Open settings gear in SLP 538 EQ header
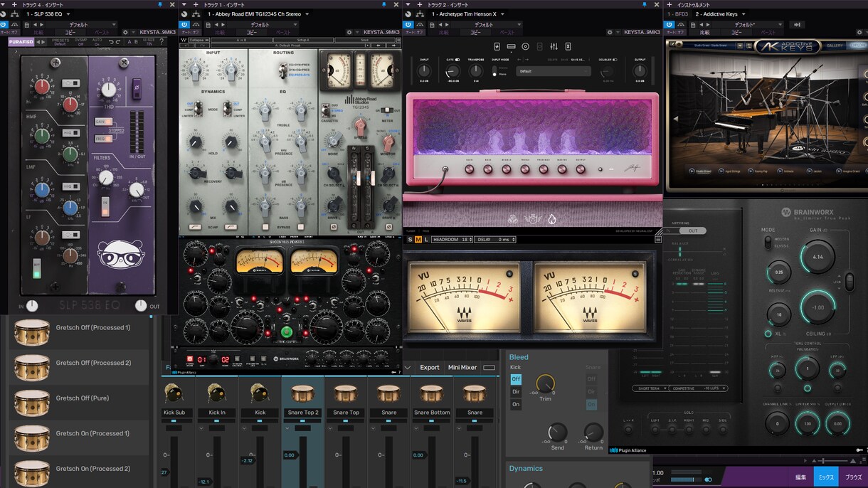This screenshot has height=488, width=868. pyautogui.click(x=125, y=32)
